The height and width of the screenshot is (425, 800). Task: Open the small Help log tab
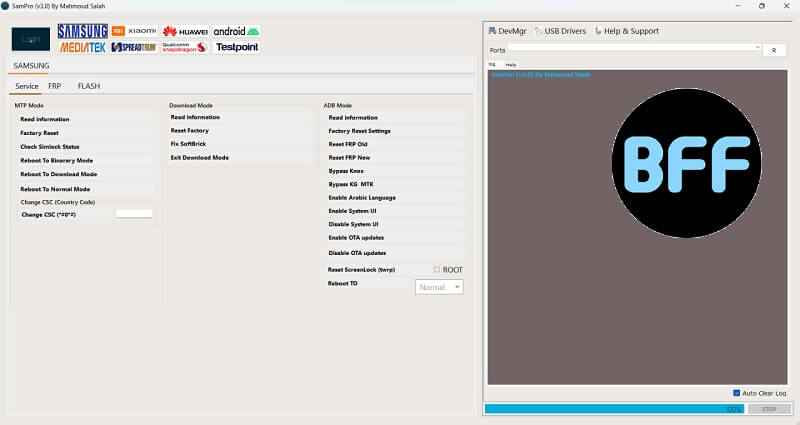[511, 65]
